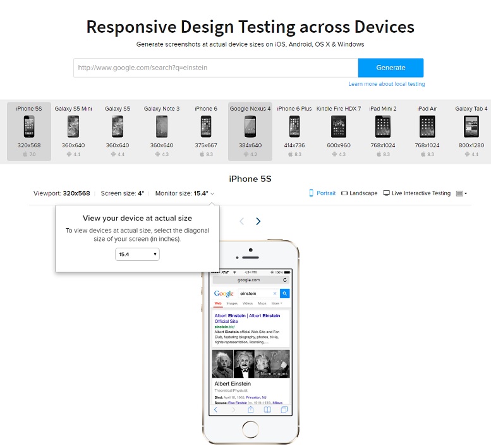This screenshot has height=448, width=491.
Task: Click the Viewport 320x568 text
Action: (62, 193)
